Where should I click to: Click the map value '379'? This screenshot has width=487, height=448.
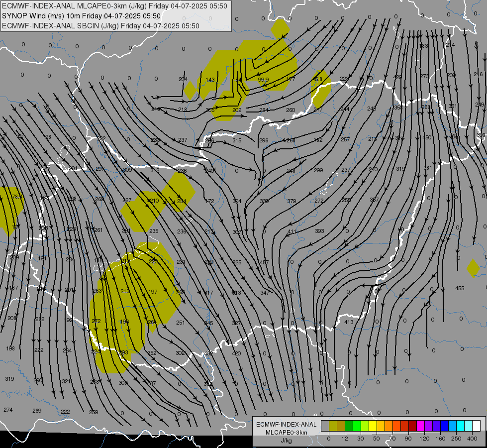pos(292,201)
